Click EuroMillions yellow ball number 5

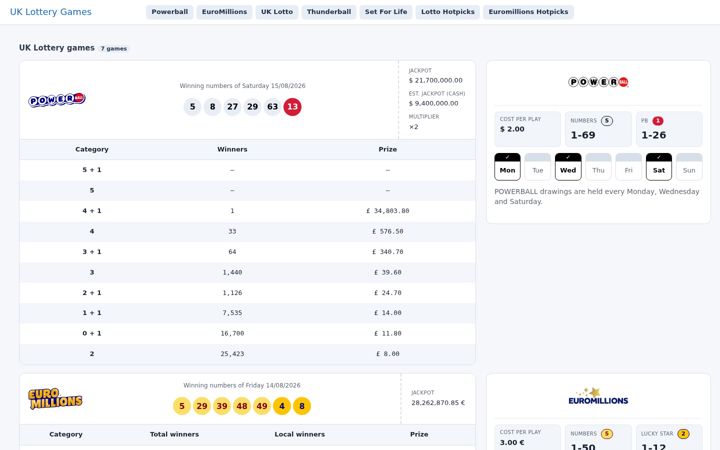(x=182, y=406)
